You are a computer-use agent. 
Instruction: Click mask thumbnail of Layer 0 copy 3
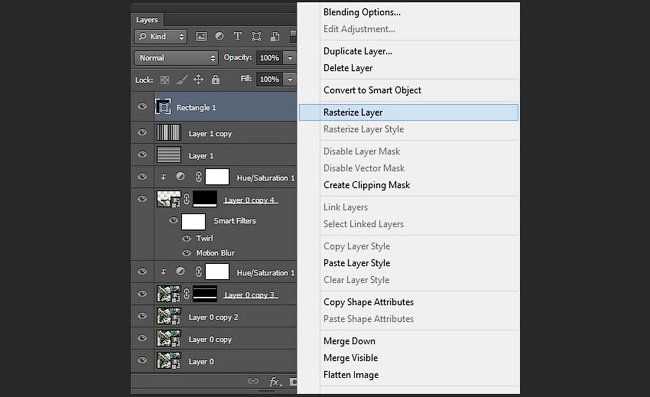[205, 294]
